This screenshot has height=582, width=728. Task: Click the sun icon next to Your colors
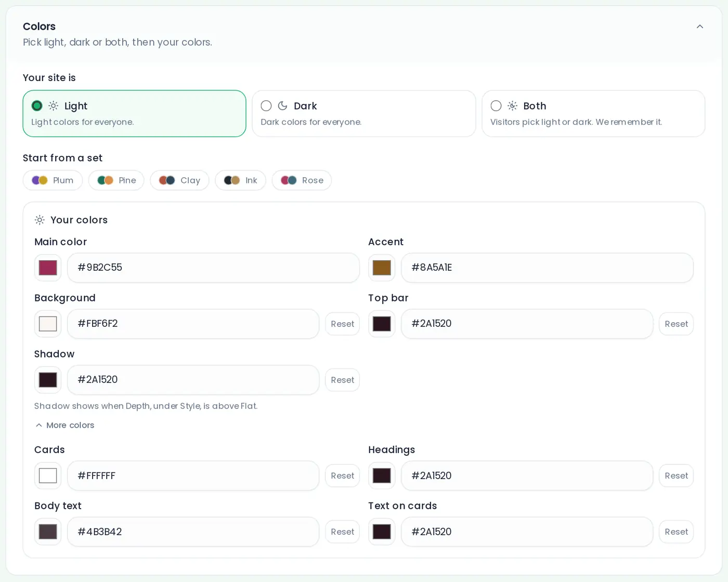pyautogui.click(x=40, y=220)
